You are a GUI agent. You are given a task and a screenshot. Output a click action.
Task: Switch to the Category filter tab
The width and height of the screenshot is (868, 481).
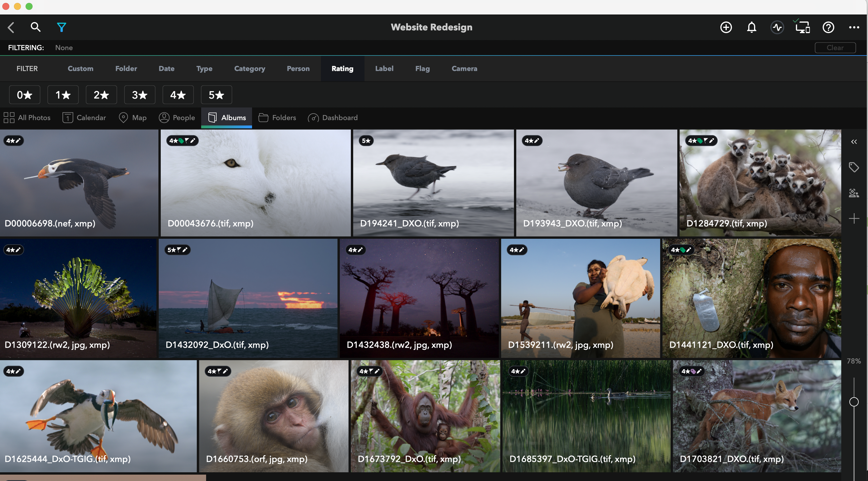point(250,69)
